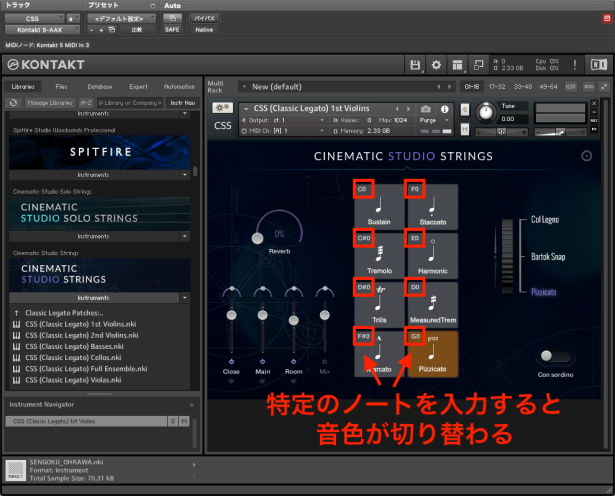The height and width of the screenshot is (496, 615).
Task: Open the Purge dropdown menu
Action: tap(434, 120)
